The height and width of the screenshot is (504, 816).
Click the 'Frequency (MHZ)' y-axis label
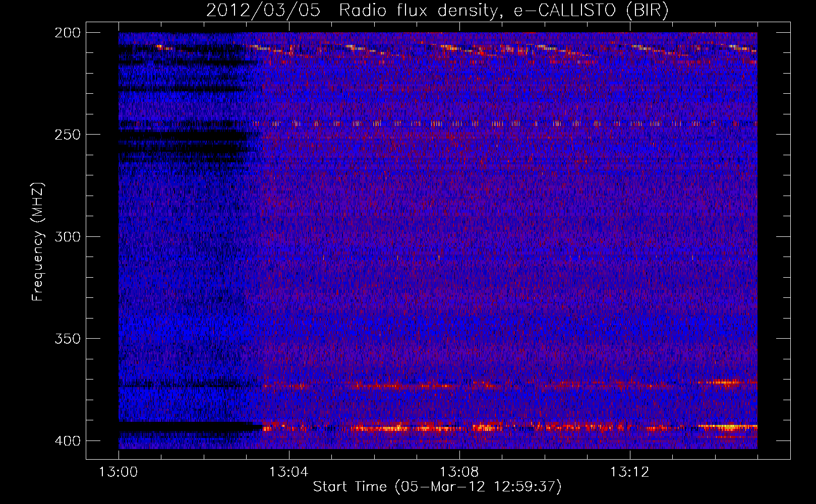(38, 242)
